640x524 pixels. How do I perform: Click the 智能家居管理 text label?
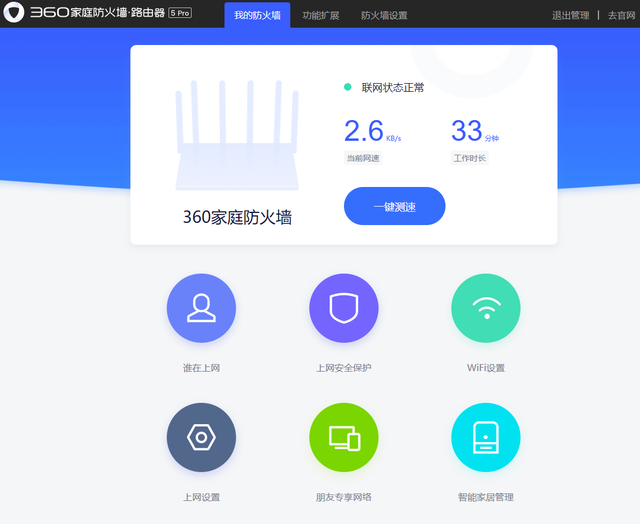pyautogui.click(x=486, y=497)
